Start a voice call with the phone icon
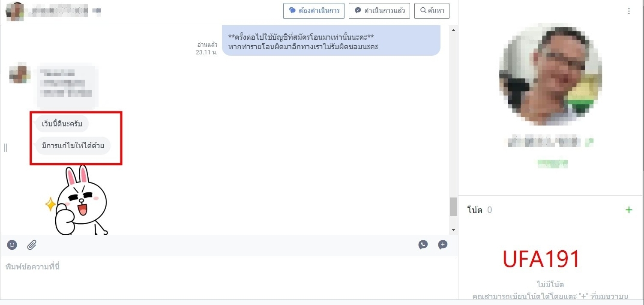The width and height of the screenshot is (644, 305). coord(423,245)
